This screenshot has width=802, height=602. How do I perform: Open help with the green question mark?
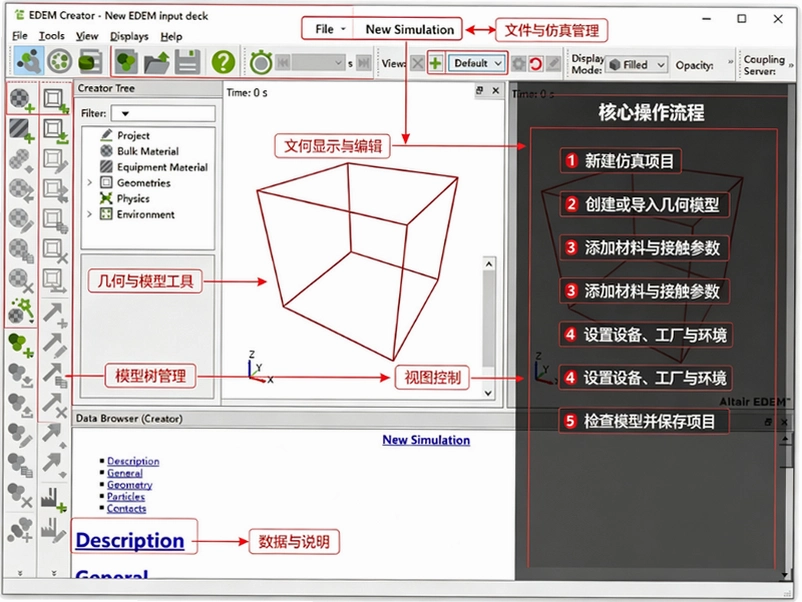click(x=223, y=62)
